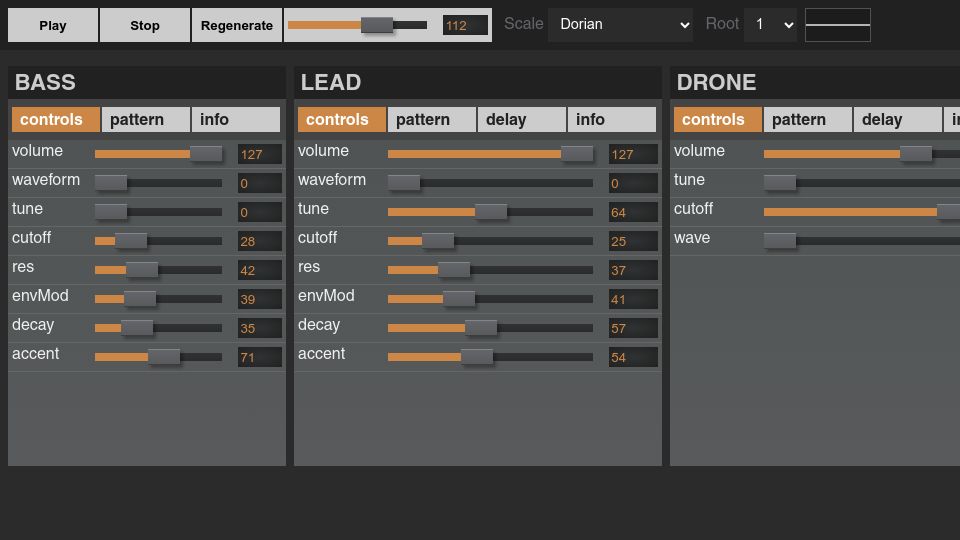Open the LEAD info tab
This screenshot has height=540, width=960.
point(612,119)
